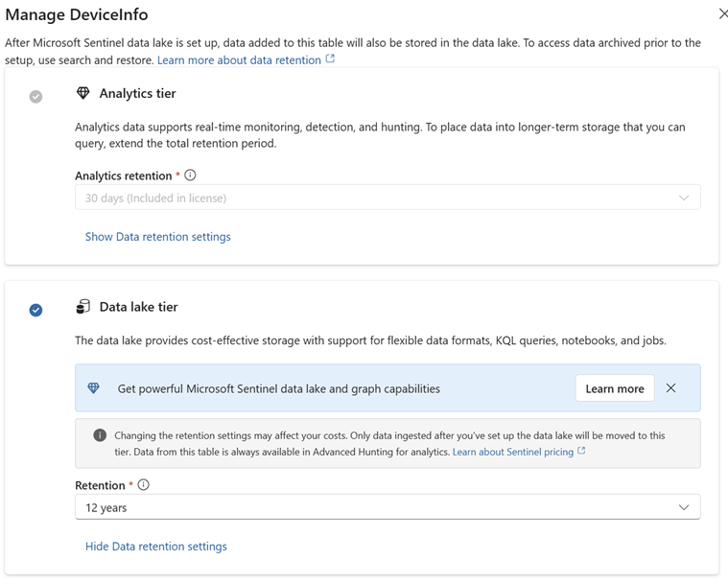Click diamond icon in Sentinel banner

93,388
